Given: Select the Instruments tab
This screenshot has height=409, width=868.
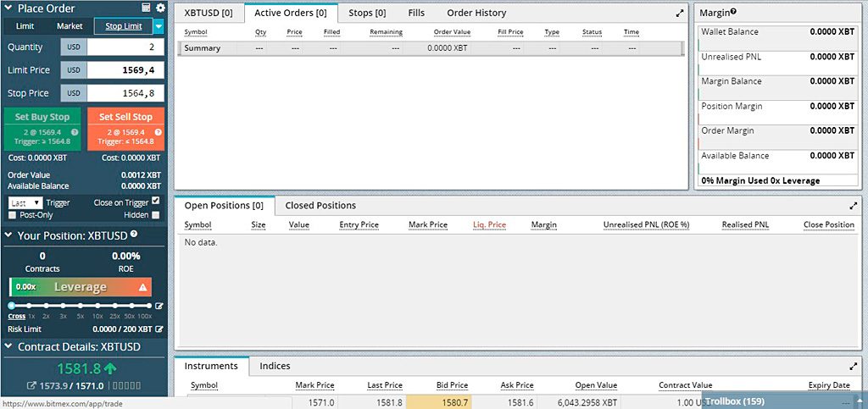Looking at the screenshot, I should click(x=211, y=366).
